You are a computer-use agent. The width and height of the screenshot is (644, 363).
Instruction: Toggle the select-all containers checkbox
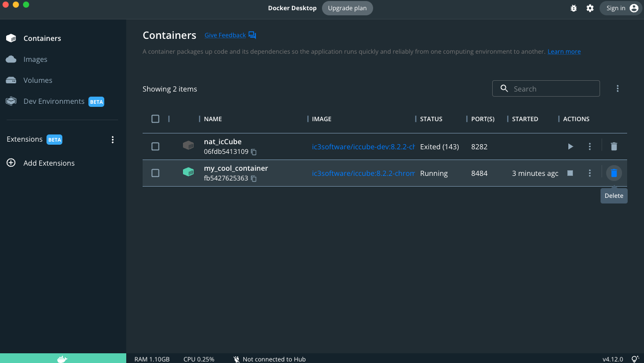[x=155, y=119]
